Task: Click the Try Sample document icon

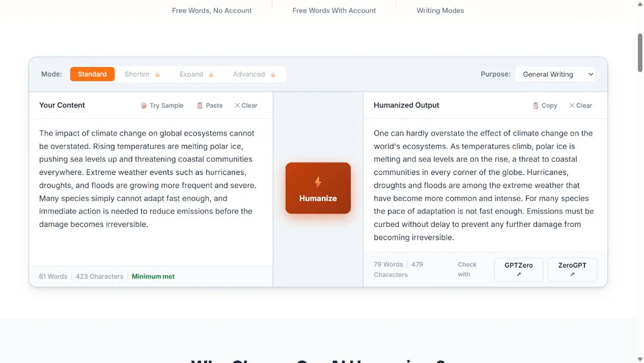Action: click(x=144, y=106)
